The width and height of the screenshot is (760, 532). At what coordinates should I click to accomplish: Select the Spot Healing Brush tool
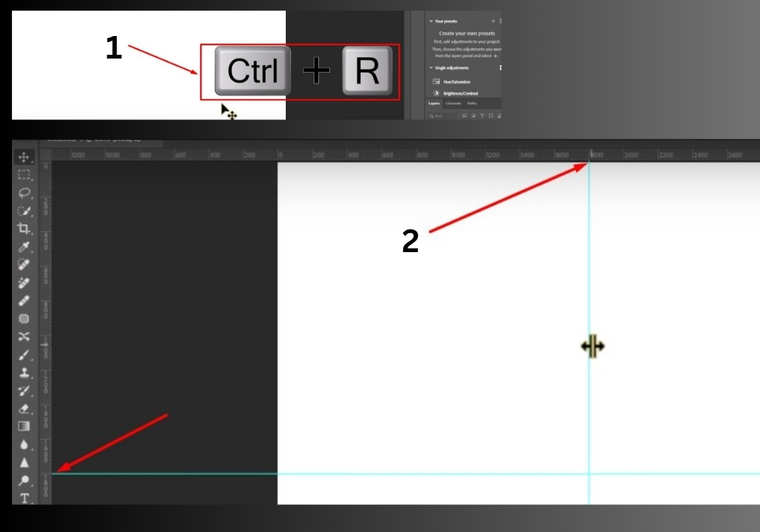(x=24, y=264)
